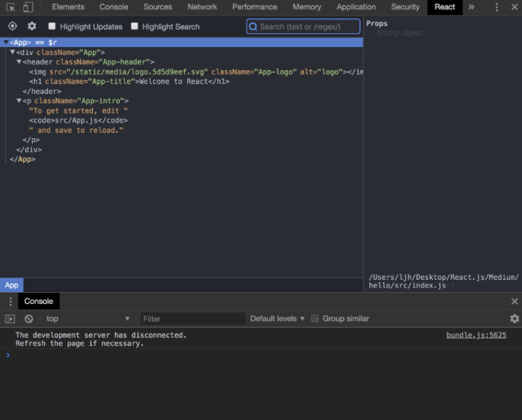Check the Group similar option
Image resolution: width=522 pixels, height=420 pixels.
(315, 318)
